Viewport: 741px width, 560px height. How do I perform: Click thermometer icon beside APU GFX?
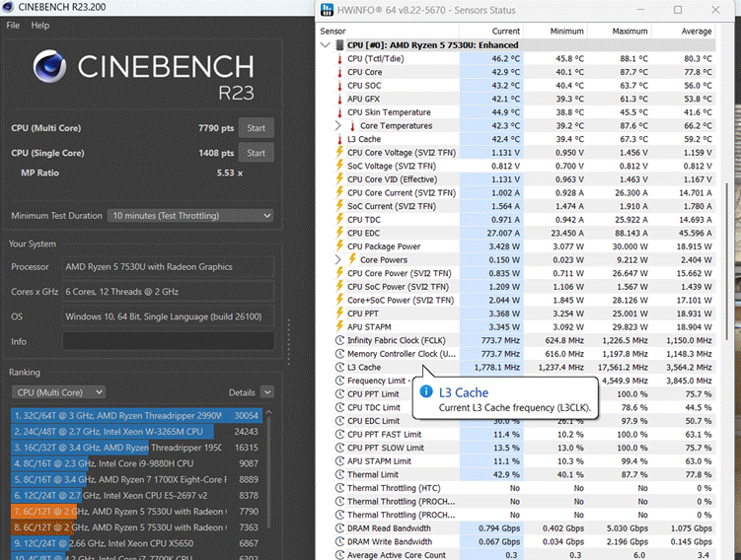(x=339, y=100)
